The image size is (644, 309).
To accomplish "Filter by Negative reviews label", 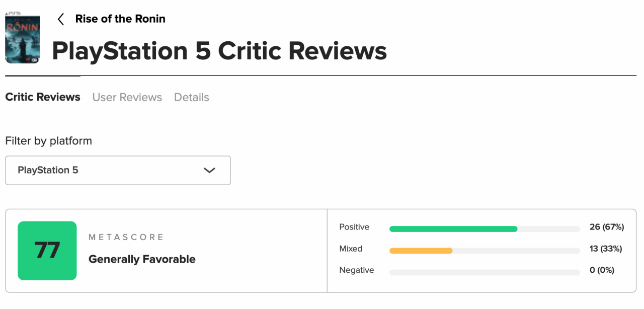I will pyautogui.click(x=357, y=270).
